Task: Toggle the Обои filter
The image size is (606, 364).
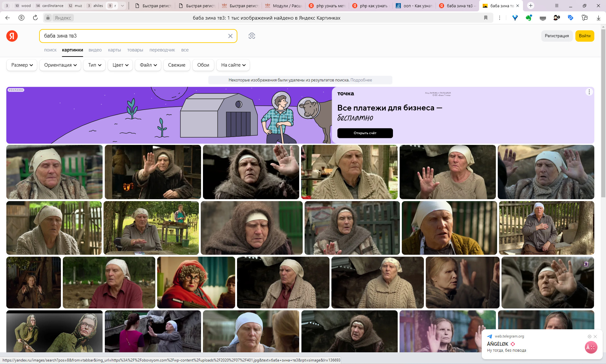Action: pyautogui.click(x=203, y=65)
